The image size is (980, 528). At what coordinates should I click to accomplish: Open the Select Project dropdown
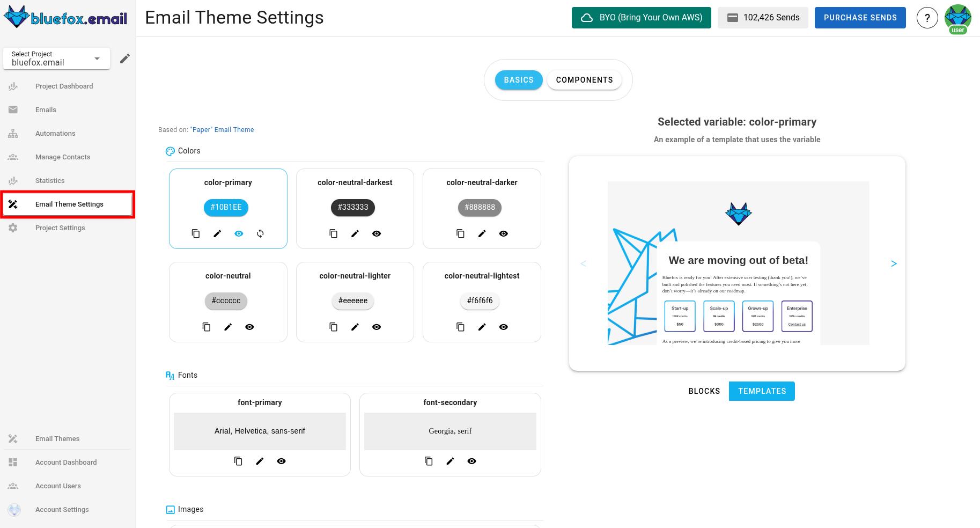(x=56, y=58)
